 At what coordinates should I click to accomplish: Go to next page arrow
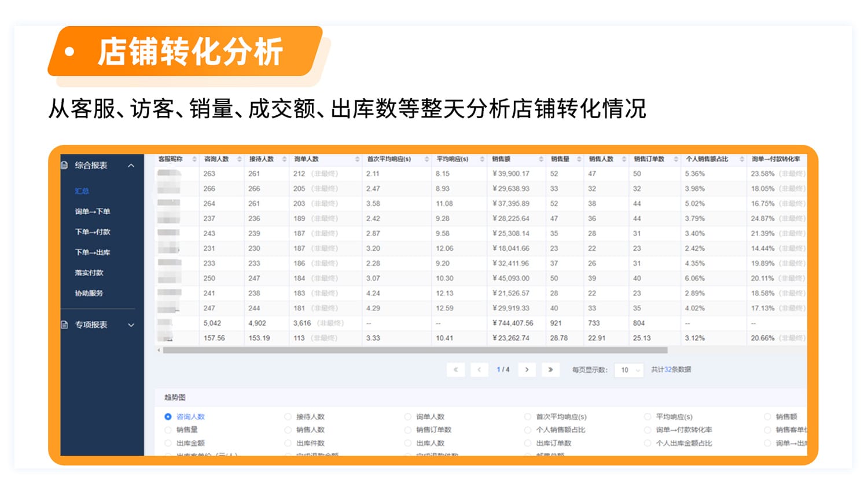point(527,369)
